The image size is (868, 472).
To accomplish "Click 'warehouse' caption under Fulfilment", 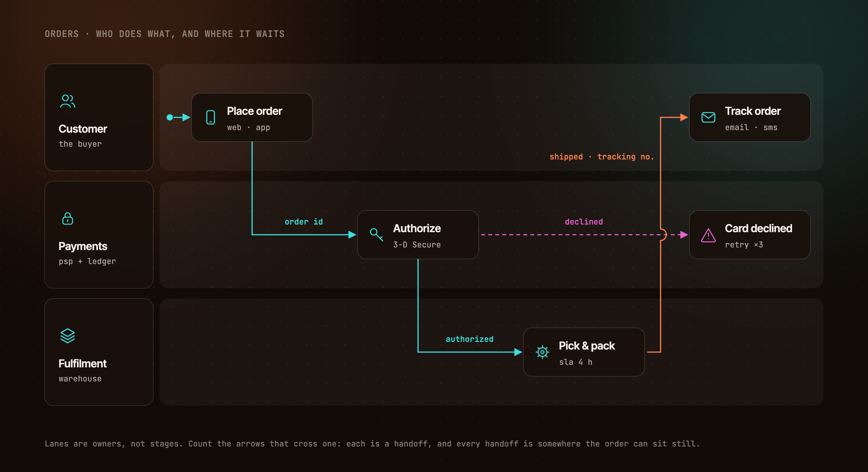I will [80, 379].
